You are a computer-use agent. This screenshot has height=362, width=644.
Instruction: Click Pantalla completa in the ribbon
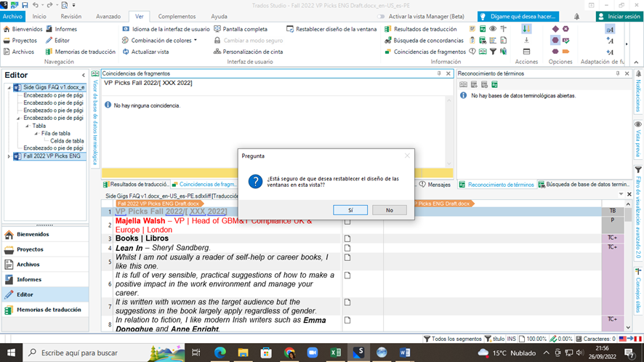coord(241,29)
